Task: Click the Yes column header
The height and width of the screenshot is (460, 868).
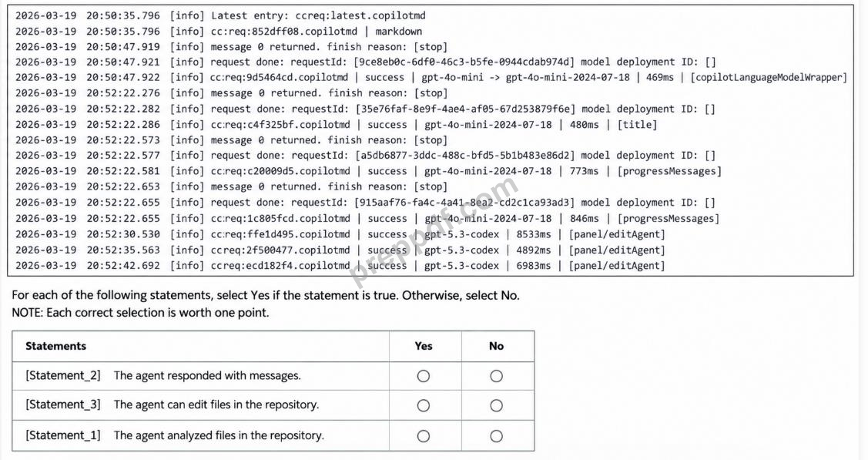Action: coord(424,346)
